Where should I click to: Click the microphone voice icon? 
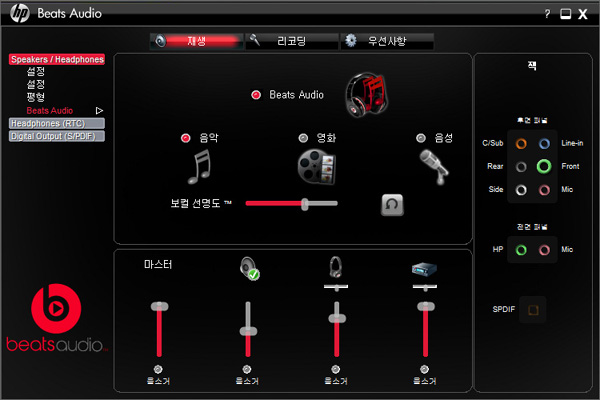pyautogui.click(x=434, y=167)
